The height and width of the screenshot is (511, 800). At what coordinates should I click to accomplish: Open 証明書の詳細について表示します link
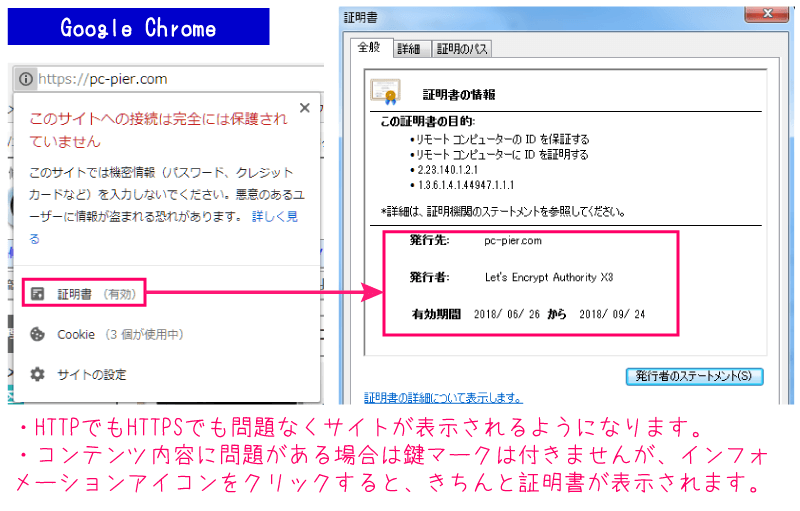click(x=443, y=398)
